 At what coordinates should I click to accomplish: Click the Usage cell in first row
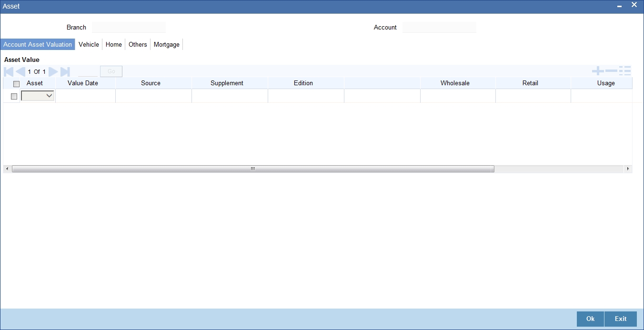pyautogui.click(x=602, y=96)
